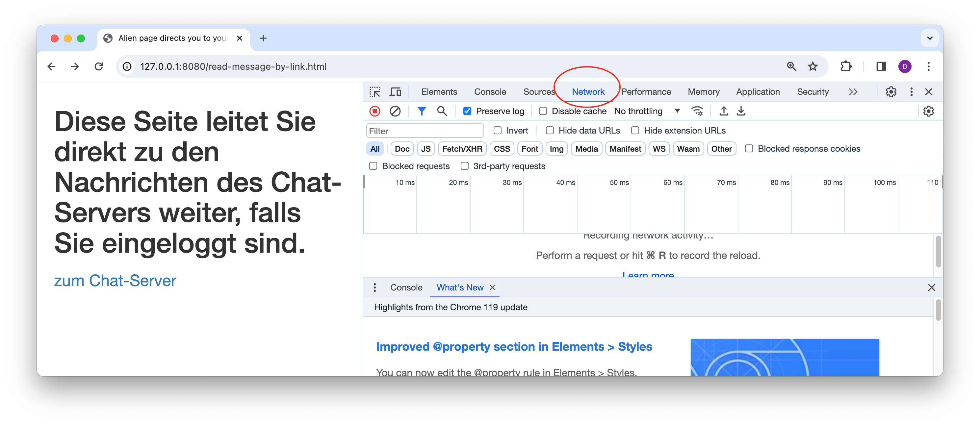The height and width of the screenshot is (425, 980).
Task: Click the address bar URL
Action: click(x=233, y=66)
